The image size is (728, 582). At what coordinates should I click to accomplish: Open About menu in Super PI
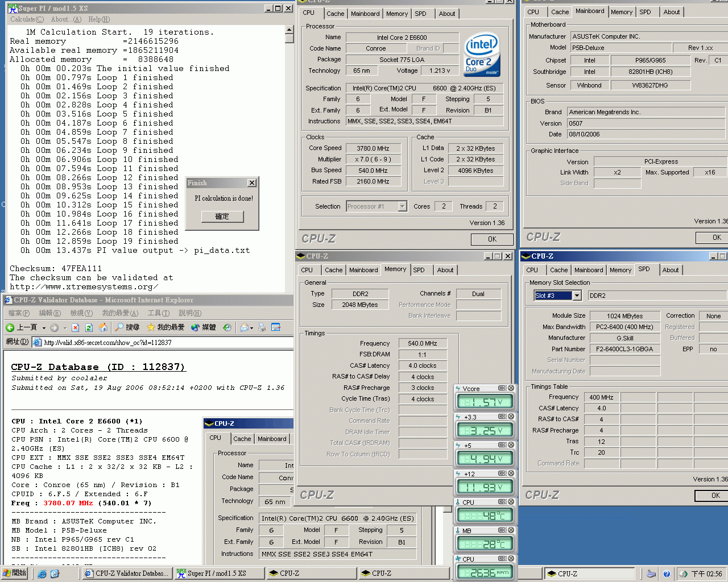click(66, 19)
